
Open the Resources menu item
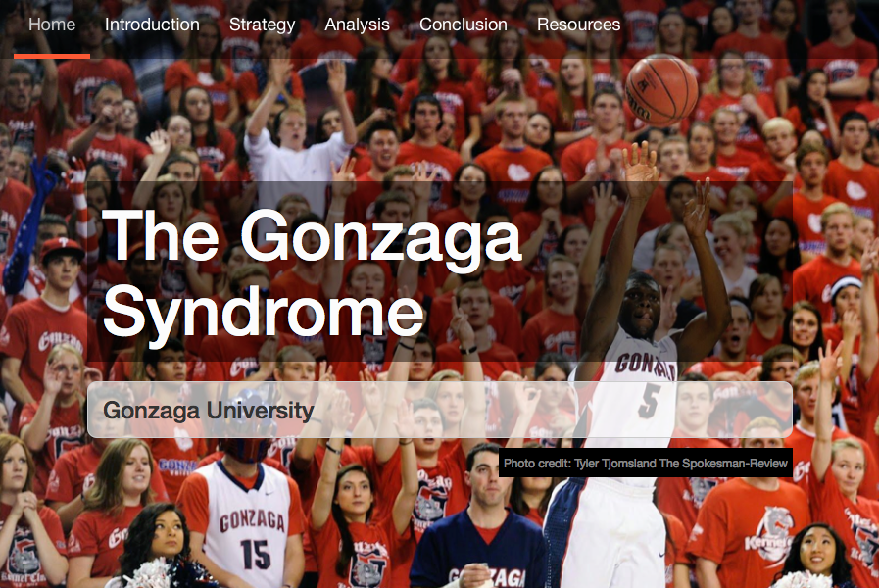click(578, 24)
